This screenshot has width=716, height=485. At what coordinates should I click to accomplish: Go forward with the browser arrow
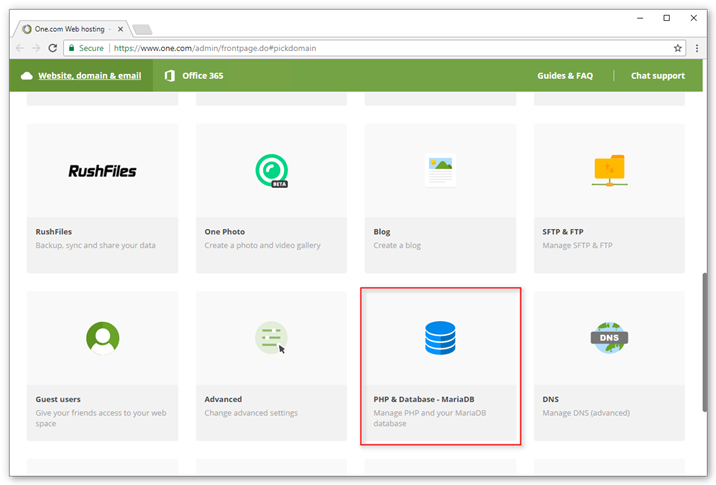(x=36, y=48)
